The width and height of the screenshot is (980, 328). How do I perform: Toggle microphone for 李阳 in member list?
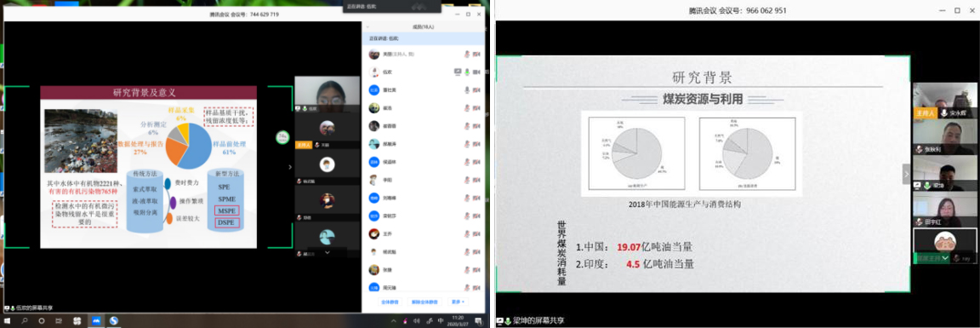(467, 181)
